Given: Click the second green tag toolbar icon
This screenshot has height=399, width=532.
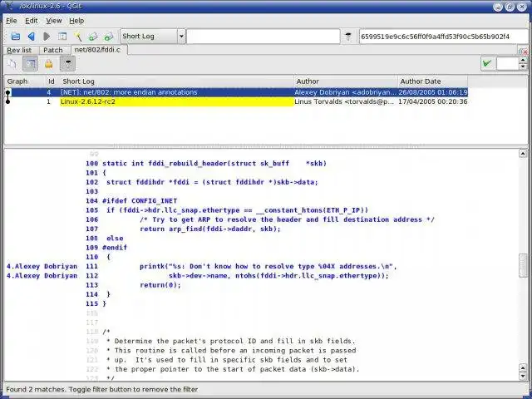Looking at the screenshot, I should tap(109, 37).
